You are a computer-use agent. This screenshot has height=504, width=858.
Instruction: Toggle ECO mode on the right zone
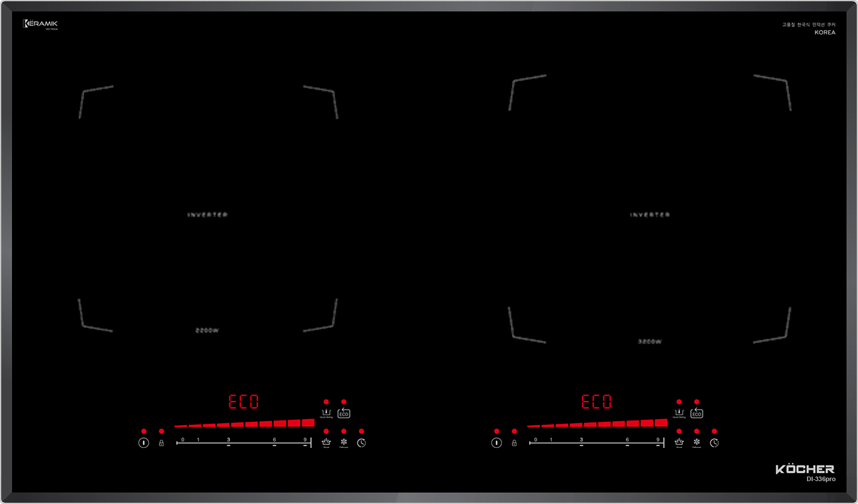[697, 413]
